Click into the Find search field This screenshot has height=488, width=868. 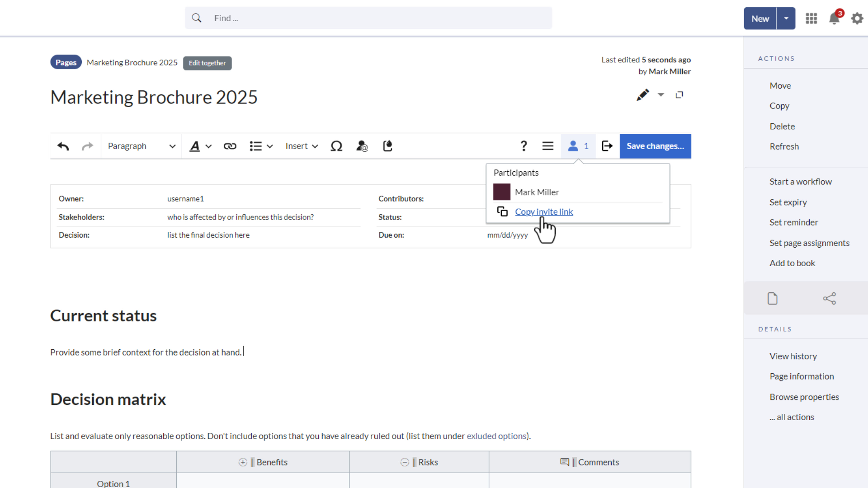(x=368, y=18)
